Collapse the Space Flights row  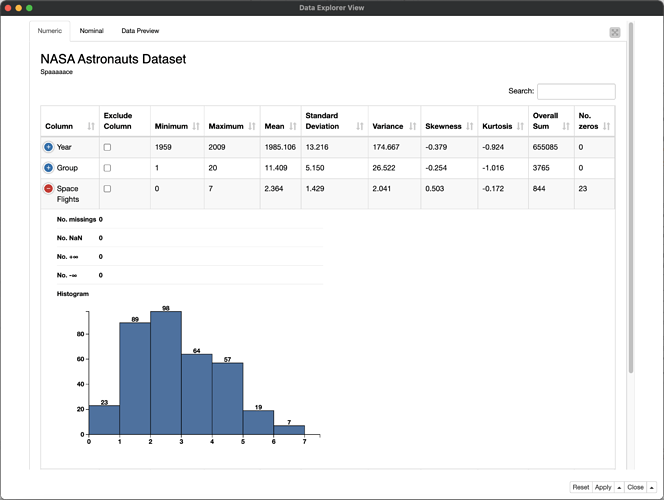click(48, 189)
